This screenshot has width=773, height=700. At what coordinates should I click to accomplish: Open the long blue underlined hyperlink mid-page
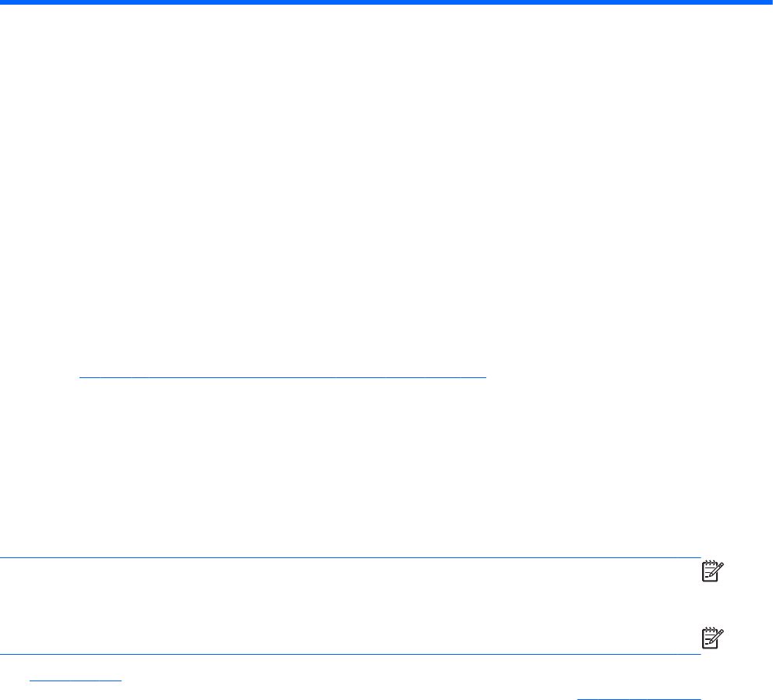click(283, 377)
